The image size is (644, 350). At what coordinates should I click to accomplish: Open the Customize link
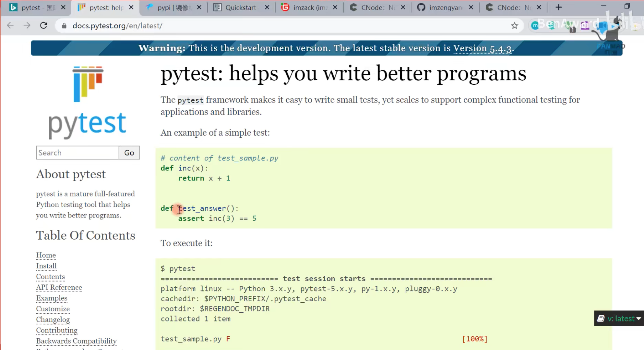pos(53,309)
